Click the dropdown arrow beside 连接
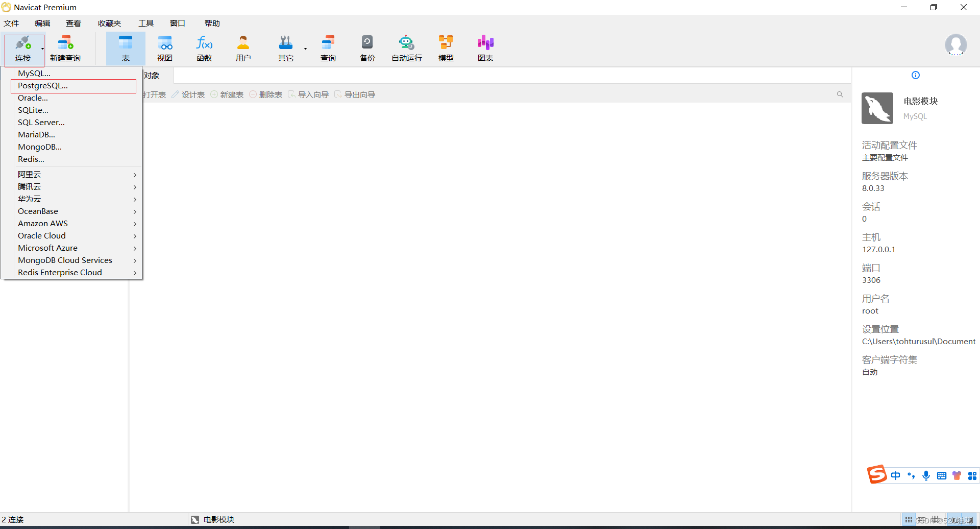Viewport: 980px width, 529px height. pyautogui.click(x=43, y=49)
